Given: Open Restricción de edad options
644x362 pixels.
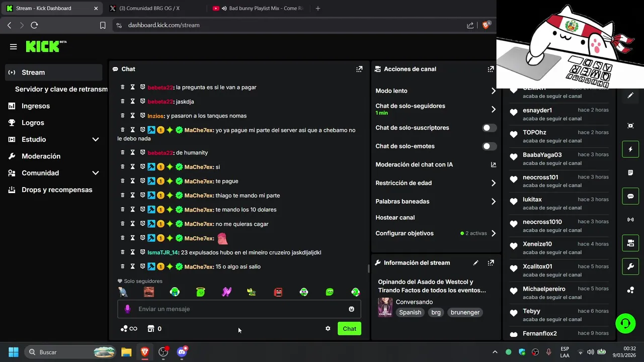Looking at the screenshot, I should 436,183.
